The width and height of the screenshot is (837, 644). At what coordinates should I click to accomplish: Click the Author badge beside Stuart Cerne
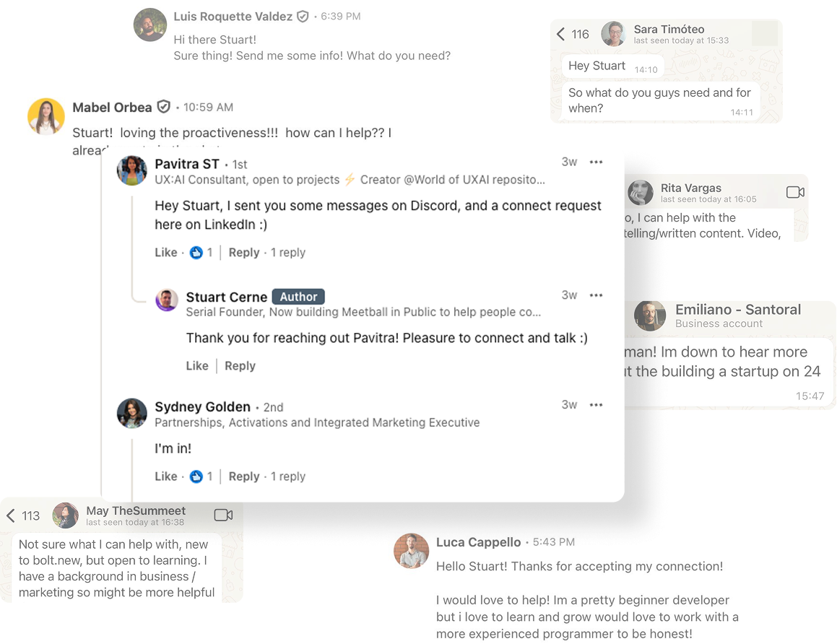(298, 296)
